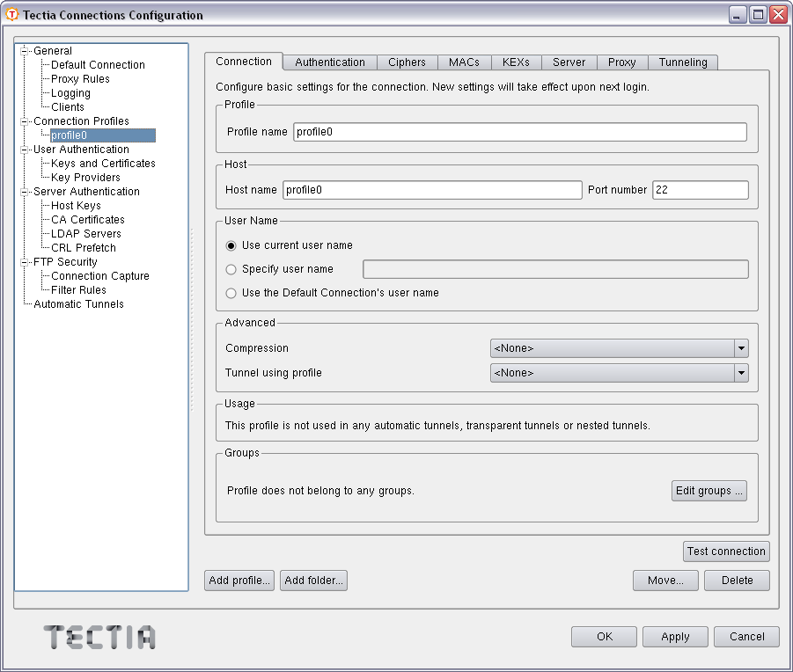Apply the current configuration changes
The image size is (793, 672).
click(674, 636)
